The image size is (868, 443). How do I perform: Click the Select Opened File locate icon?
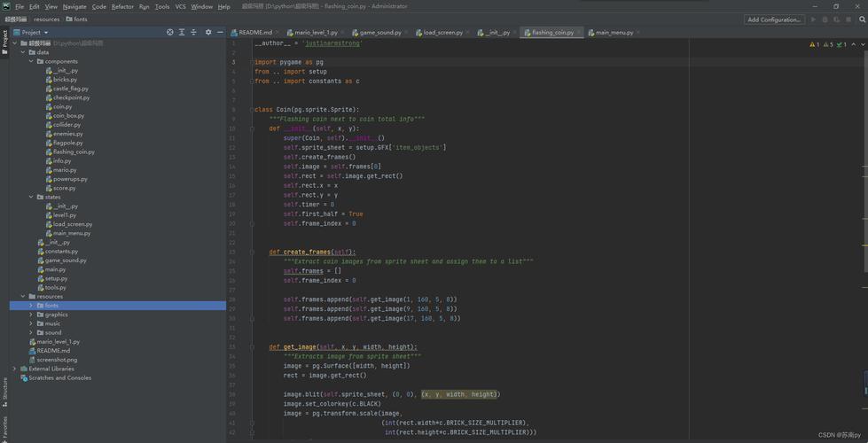pos(170,32)
